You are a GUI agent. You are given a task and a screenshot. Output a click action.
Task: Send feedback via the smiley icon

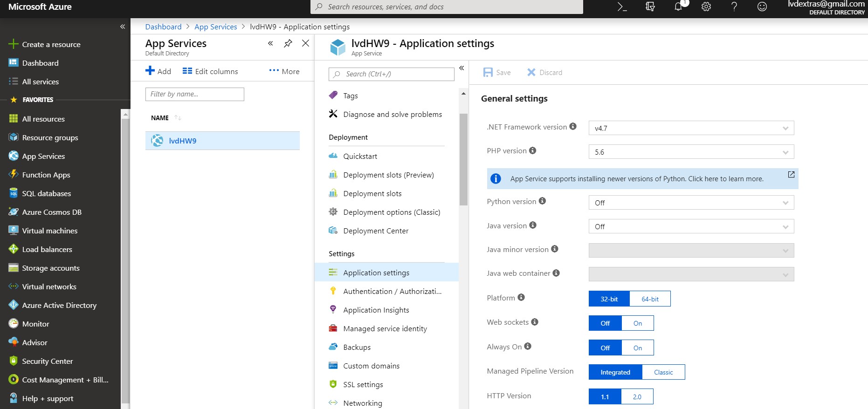click(762, 7)
